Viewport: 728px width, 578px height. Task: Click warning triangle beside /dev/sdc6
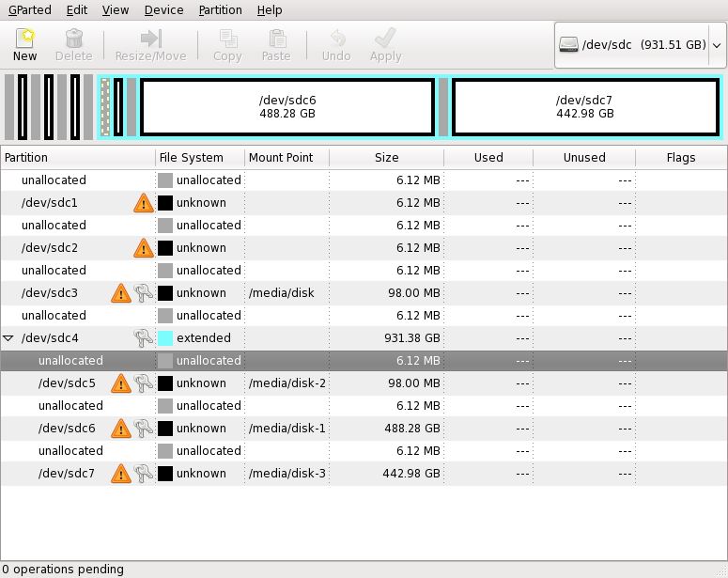tap(121, 429)
